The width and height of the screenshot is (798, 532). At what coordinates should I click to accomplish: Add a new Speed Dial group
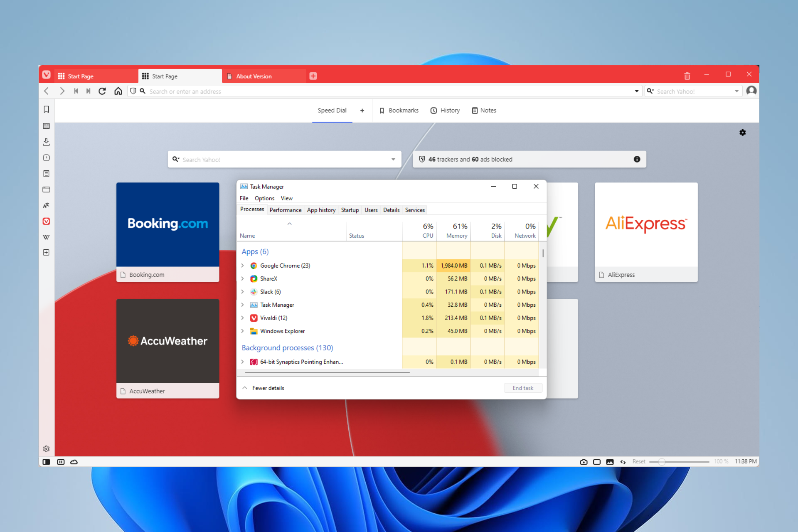tap(362, 111)
